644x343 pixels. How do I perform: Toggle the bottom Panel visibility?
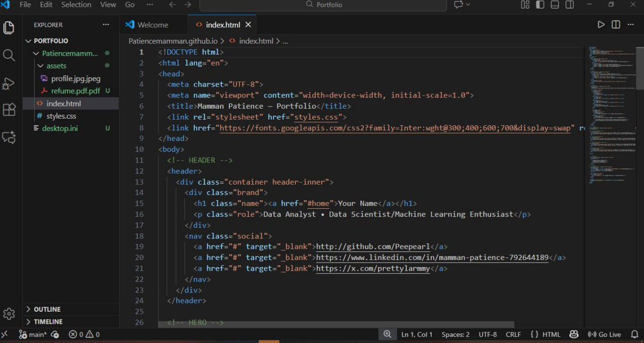click(x=554, y=4)
